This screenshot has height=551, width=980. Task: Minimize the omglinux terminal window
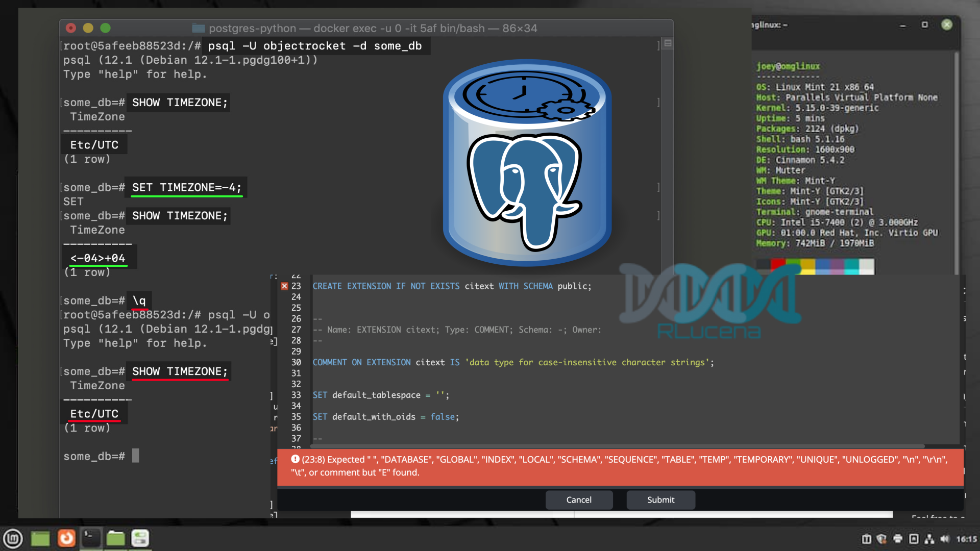pyautogui.click(x=903, y=25)
